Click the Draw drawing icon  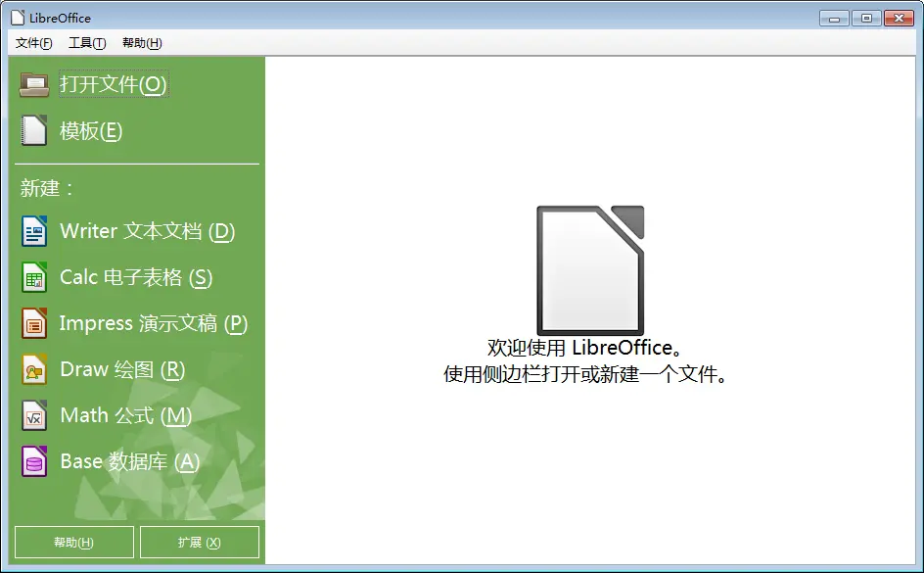(34, 369)
